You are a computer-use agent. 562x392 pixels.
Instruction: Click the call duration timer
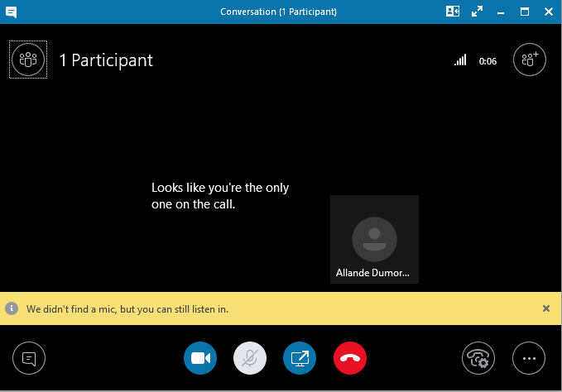pos(488,61)
